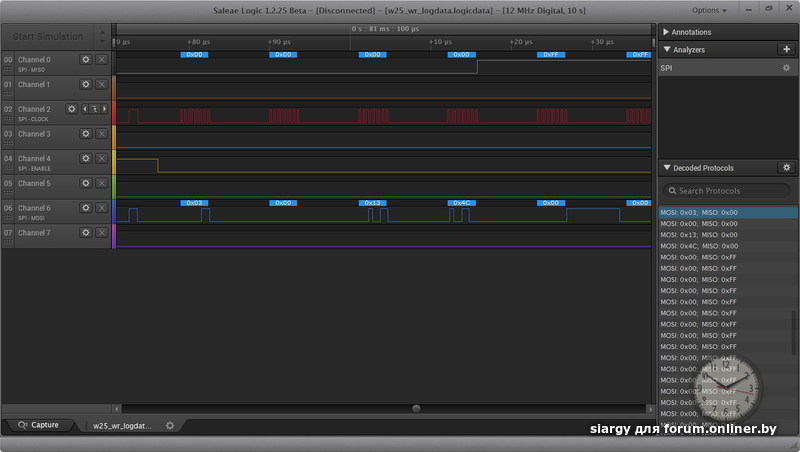Click the Start Simulation button
This screenshot has width=800, height=452.
point(47,36)
